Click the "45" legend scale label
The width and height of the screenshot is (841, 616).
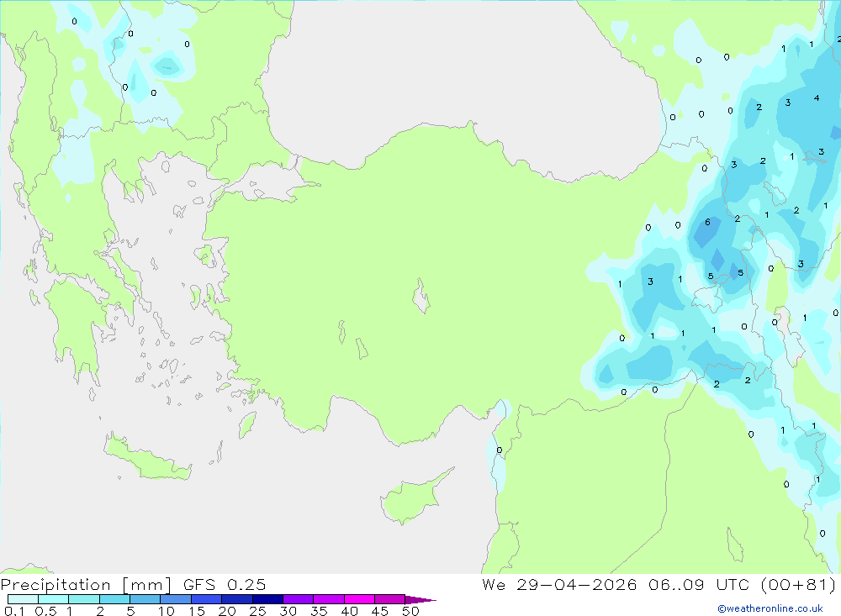click(x=380, y=611)
